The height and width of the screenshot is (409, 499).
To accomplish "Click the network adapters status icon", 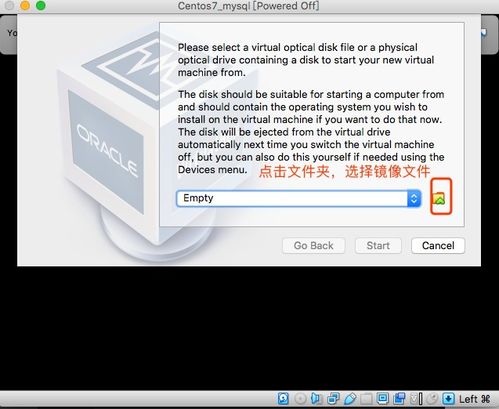I will (334, 398).
